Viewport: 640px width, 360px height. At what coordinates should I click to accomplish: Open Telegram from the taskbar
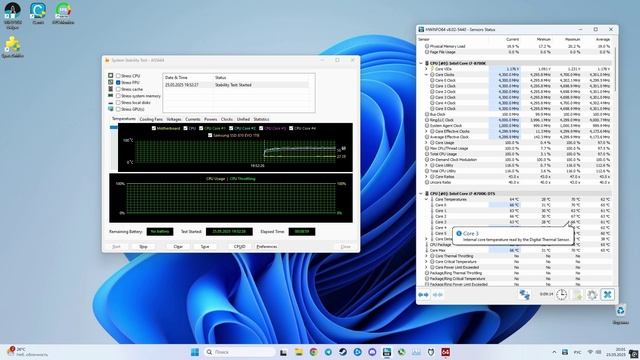pos(328,352)
